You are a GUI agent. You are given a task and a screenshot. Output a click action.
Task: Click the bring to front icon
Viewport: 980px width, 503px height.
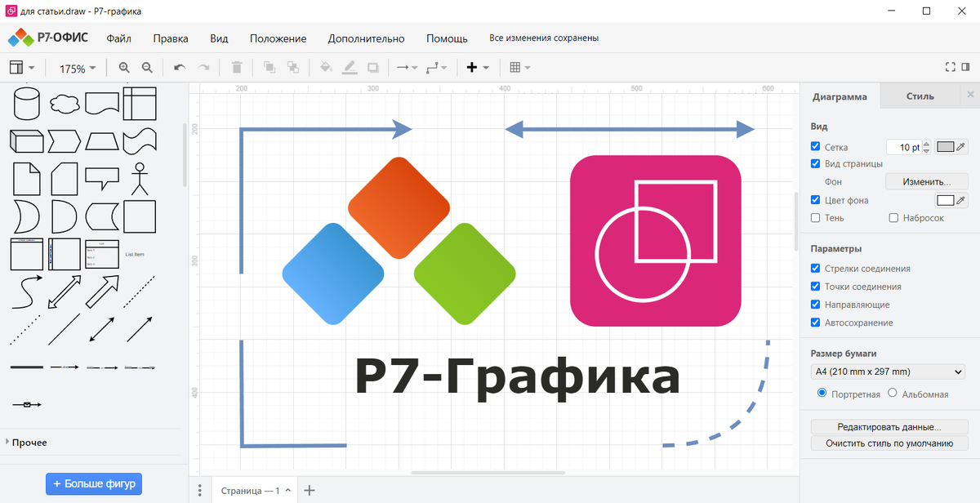click(269, 68)
